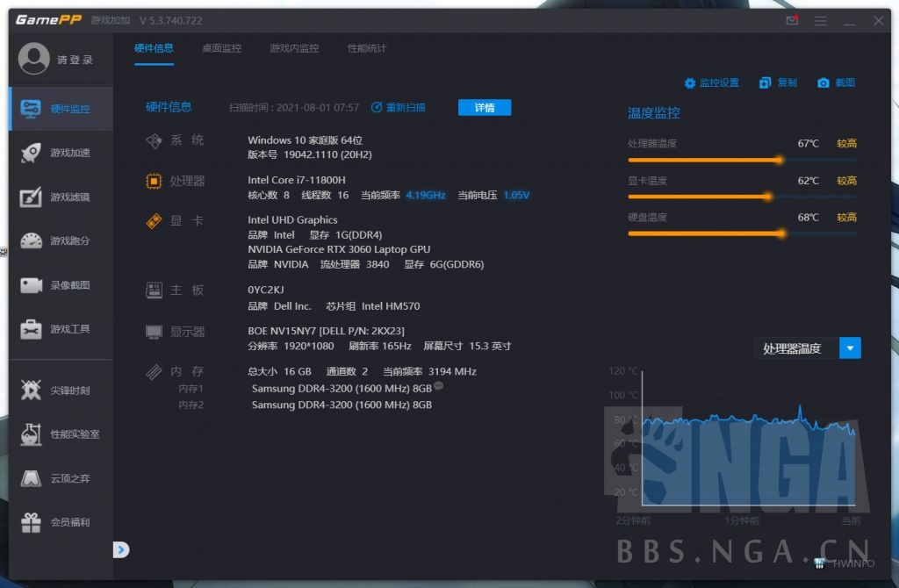Open the 游戏滤镜 sidebar icon

click(31, 197)
